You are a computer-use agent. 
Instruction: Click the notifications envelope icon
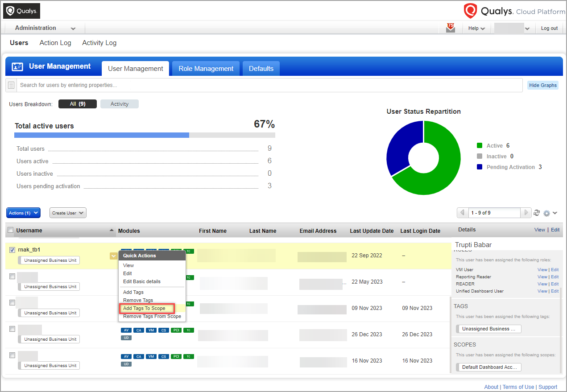coord(450,28)
